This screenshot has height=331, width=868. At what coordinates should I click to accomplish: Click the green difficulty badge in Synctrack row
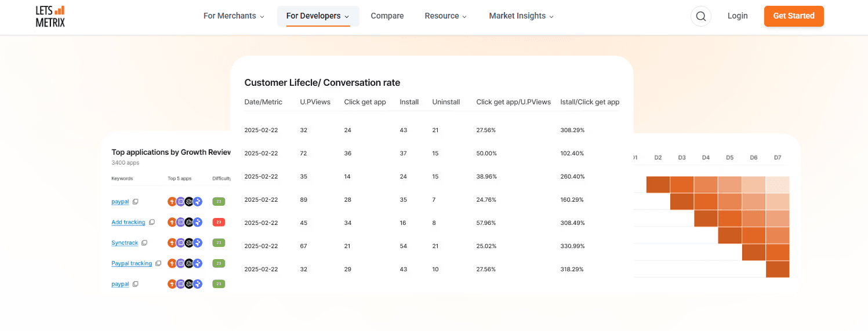[x=219, y=243]
